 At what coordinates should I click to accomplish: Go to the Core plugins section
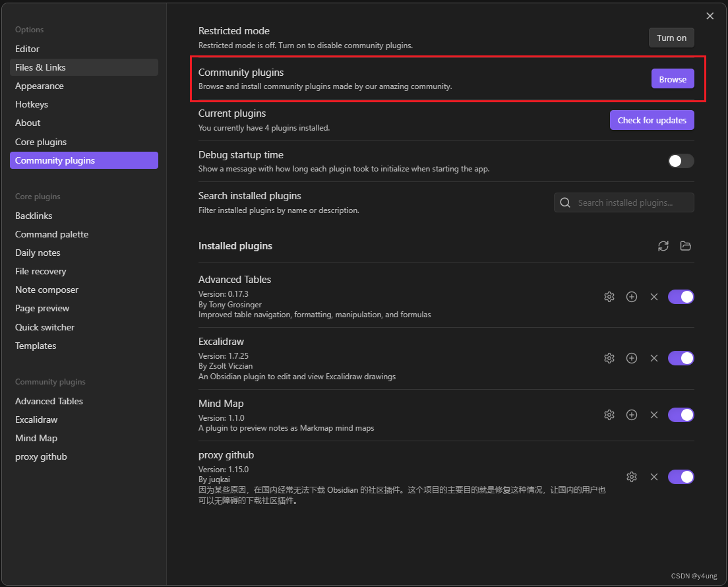[41, 142]
